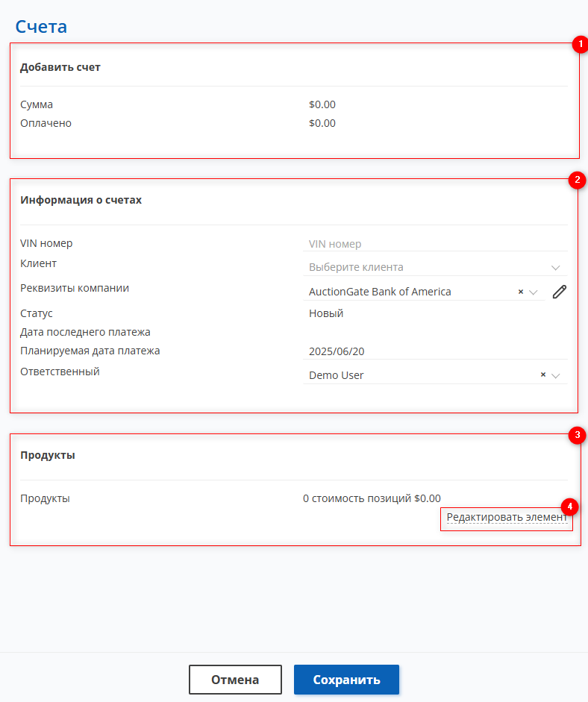Clear the Demo User responsible selection

click(x=543, y=374)
